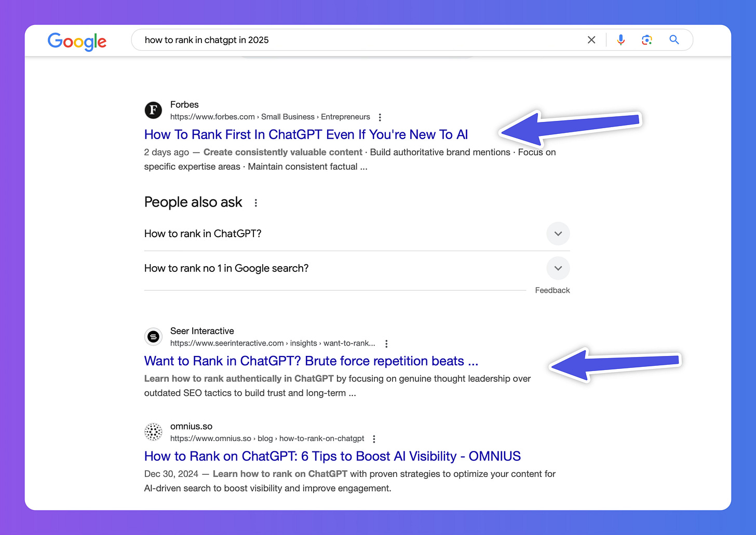Open the Forbes favicon

[153, 110]
